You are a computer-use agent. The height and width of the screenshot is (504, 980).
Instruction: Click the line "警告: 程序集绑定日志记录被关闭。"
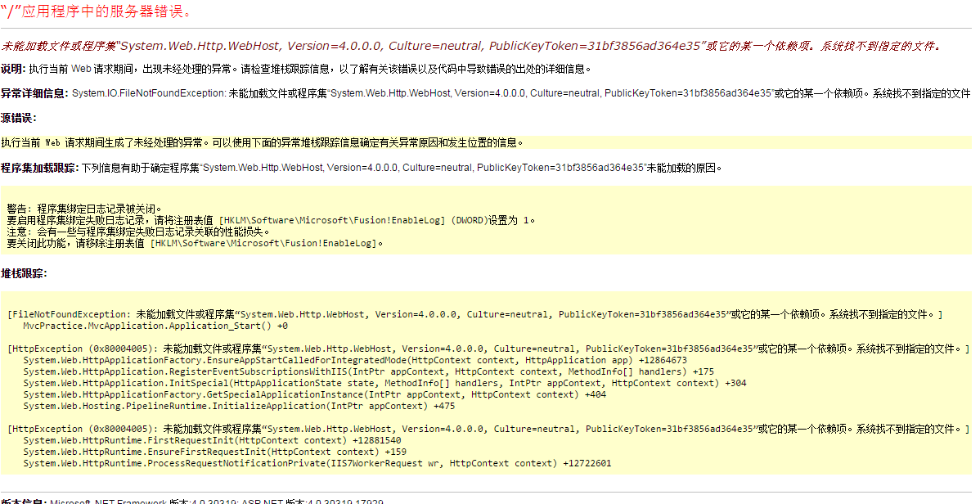[85, 209]
